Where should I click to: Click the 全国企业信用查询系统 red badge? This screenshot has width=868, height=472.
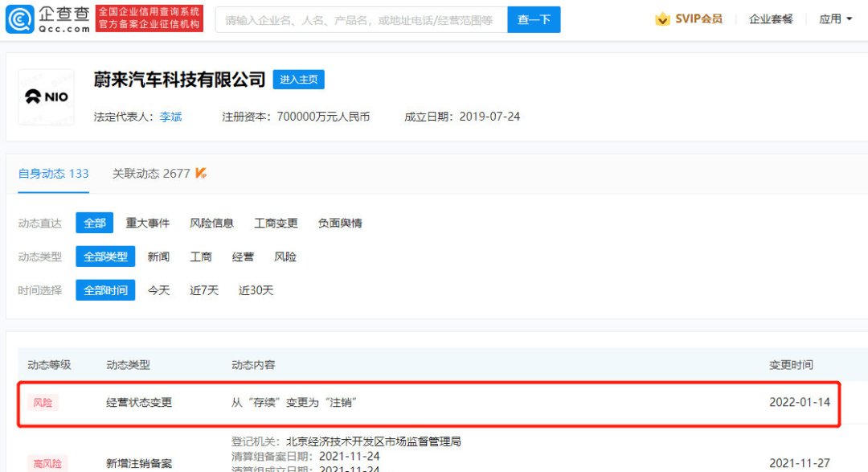(x=149, y=16)
